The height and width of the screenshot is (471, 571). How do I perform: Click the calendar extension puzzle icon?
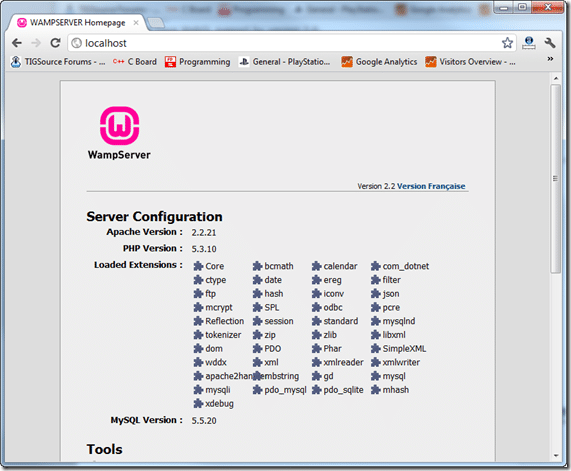click(x=316, y=266)
